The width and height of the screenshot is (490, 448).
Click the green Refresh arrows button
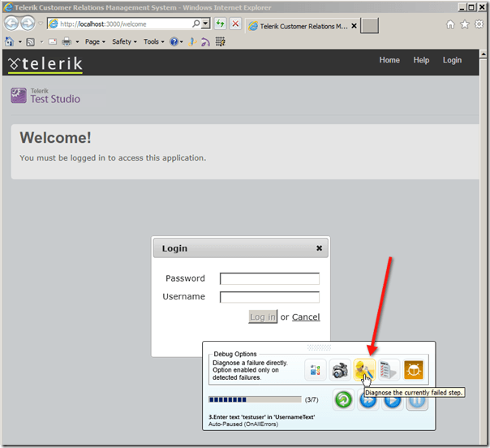click(x=221, y=24)
